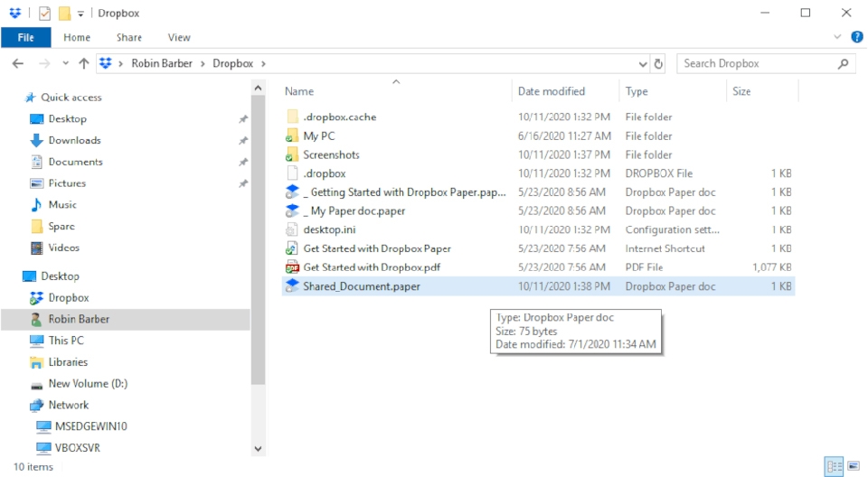
Task: Switch to the View ribbon tab
Action: [179, 37]
